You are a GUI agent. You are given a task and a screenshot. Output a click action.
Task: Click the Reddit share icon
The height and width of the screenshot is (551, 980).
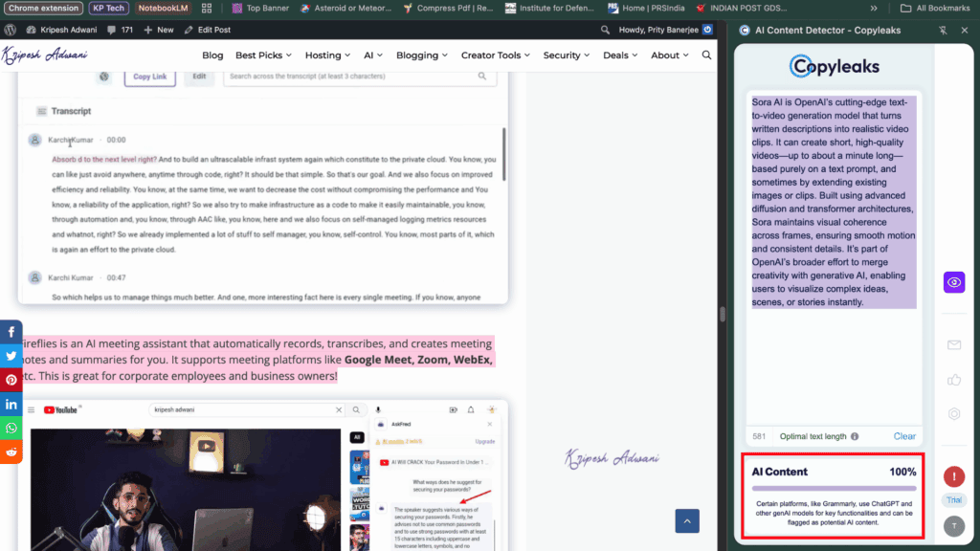pos(11,452)
